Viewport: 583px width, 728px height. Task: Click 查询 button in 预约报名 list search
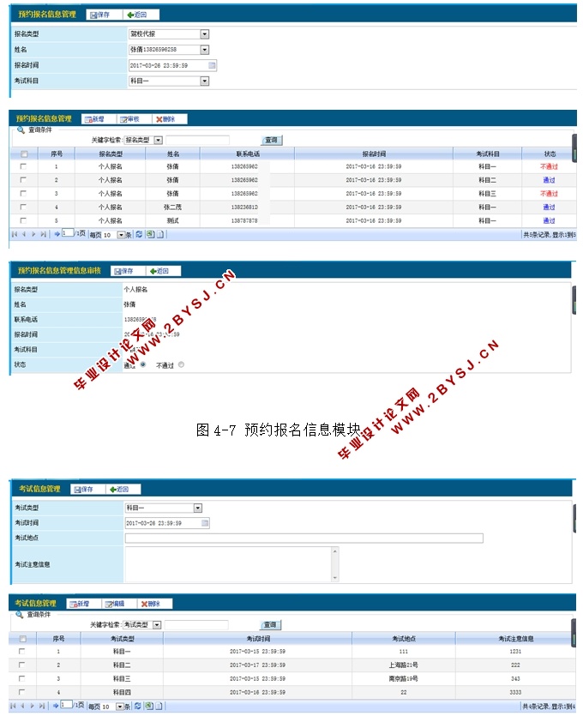271,140
